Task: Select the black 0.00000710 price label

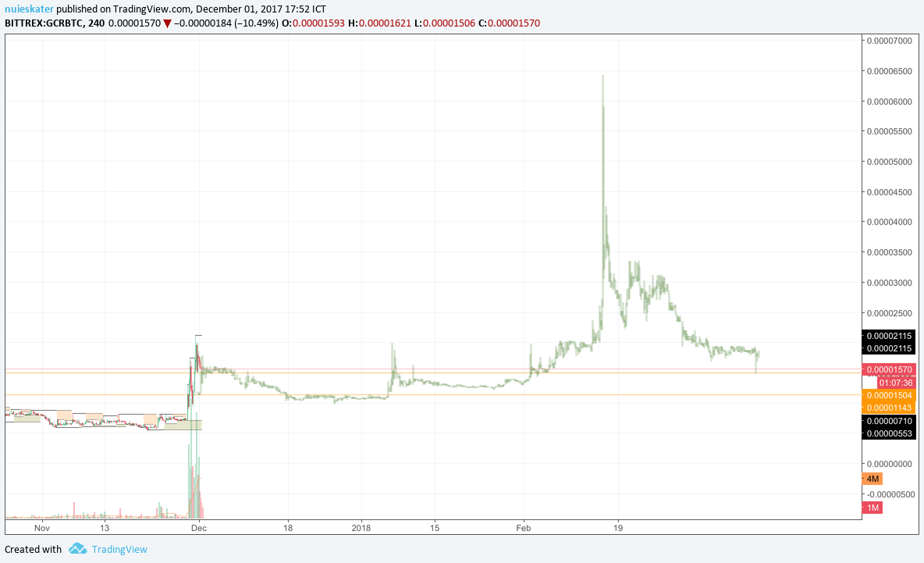Action: click(889, 421)
